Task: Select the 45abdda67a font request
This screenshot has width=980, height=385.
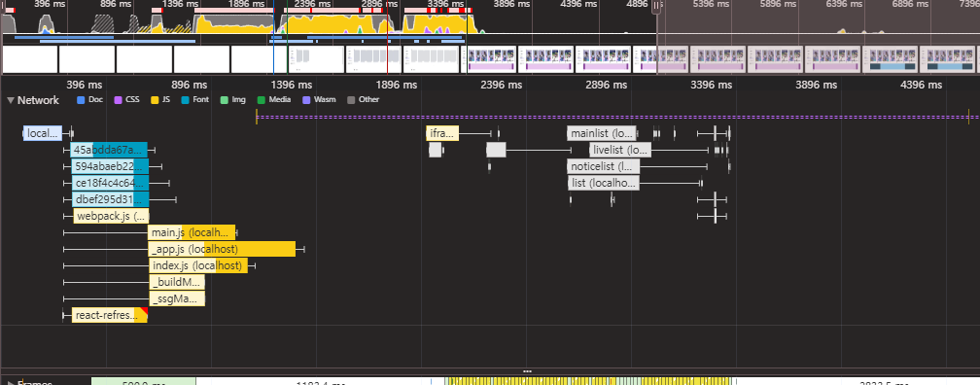Action: [x=108, y=150]
